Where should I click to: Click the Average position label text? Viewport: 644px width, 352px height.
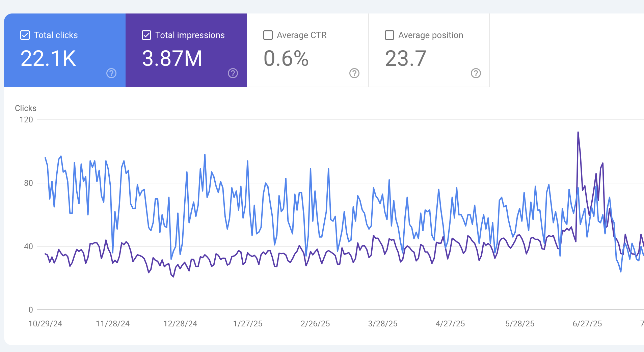(430, 35)
